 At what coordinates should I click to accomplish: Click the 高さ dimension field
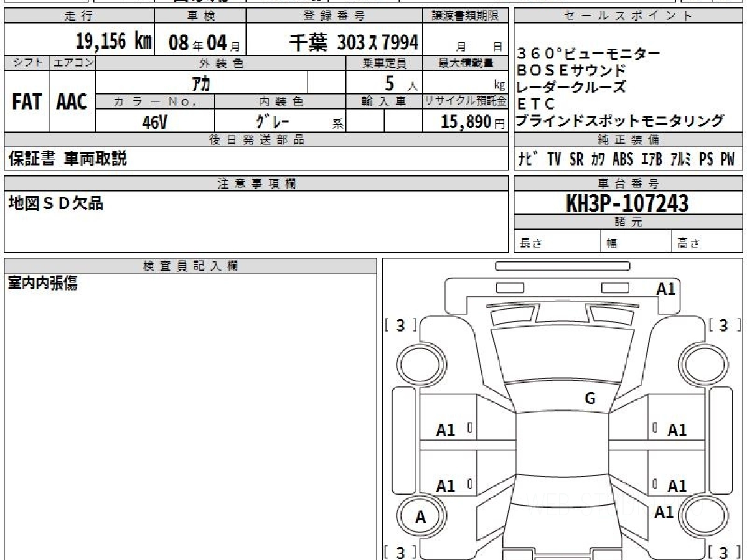click(x=708, y=241)
